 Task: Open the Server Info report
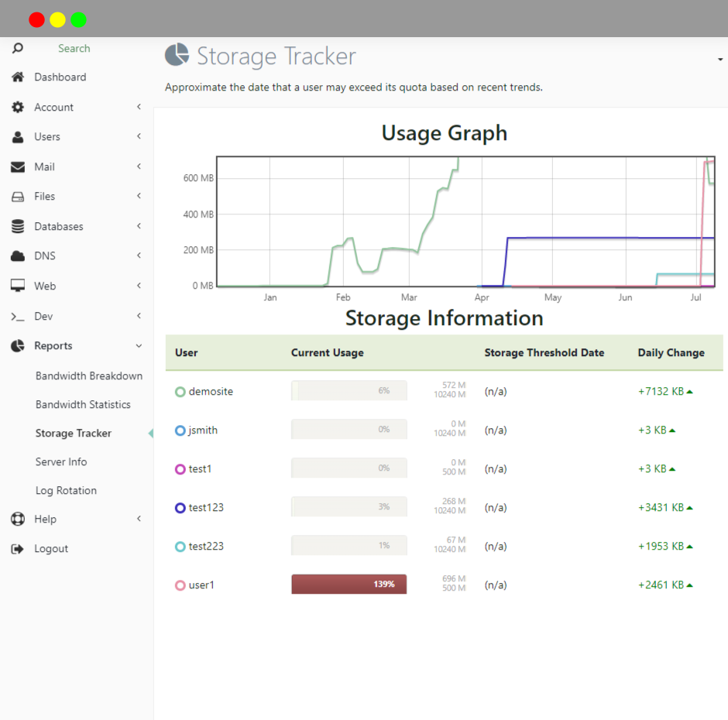point(61,462)
